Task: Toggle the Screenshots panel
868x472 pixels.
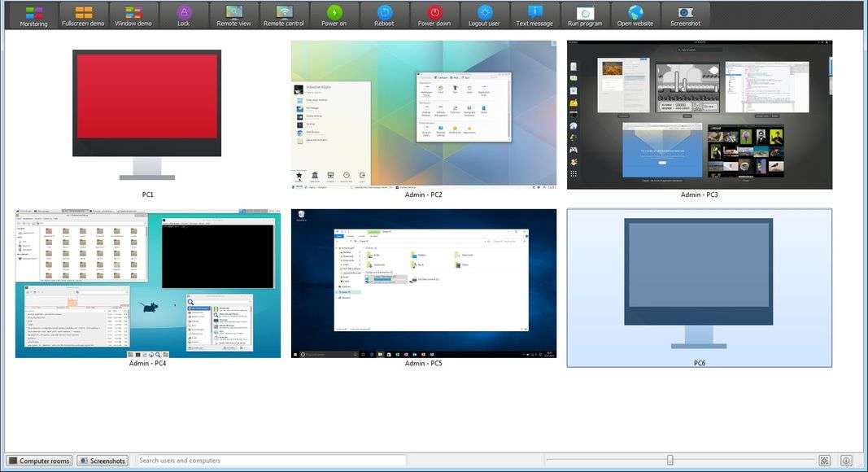Action: point(103,461)
